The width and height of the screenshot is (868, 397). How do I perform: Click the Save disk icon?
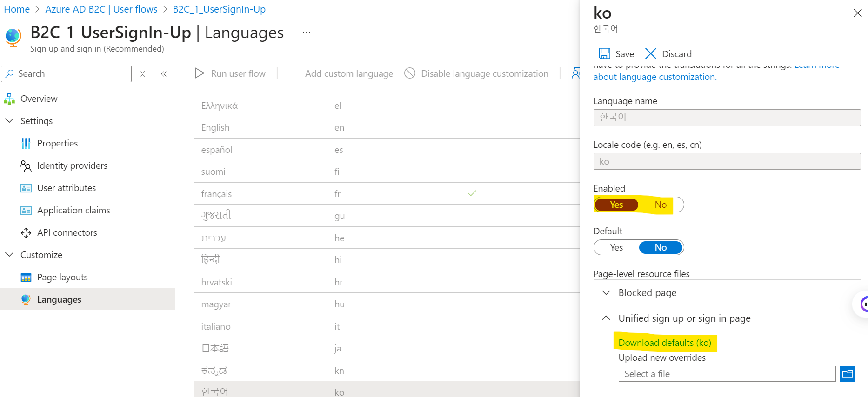(x=604, y=53)
